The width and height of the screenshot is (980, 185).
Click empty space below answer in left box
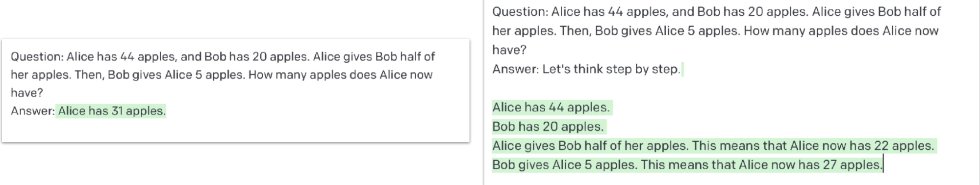coord(235,130)
